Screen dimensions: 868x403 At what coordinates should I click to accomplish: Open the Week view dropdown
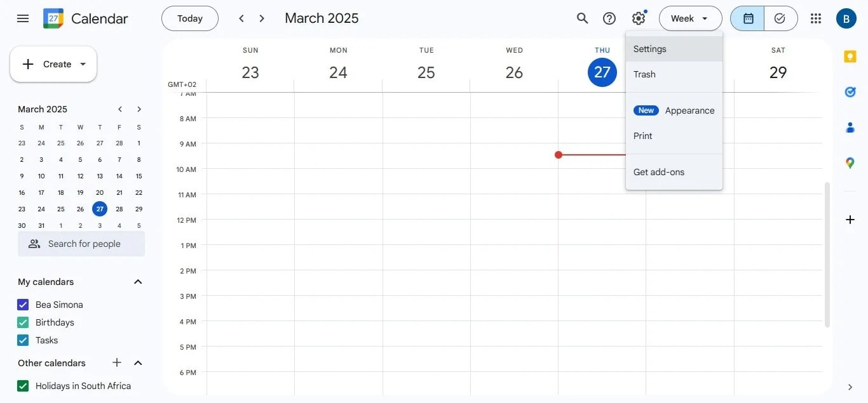[x=690, y=18]
